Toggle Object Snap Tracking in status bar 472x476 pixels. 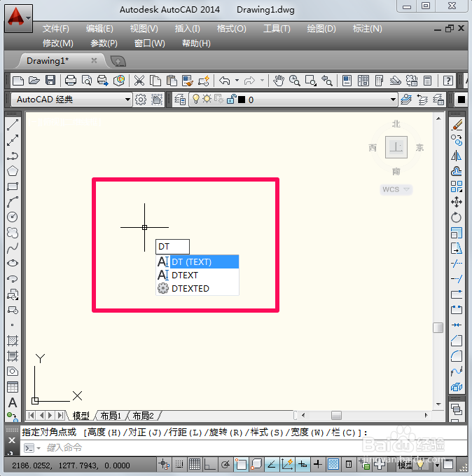click(272, 465)
